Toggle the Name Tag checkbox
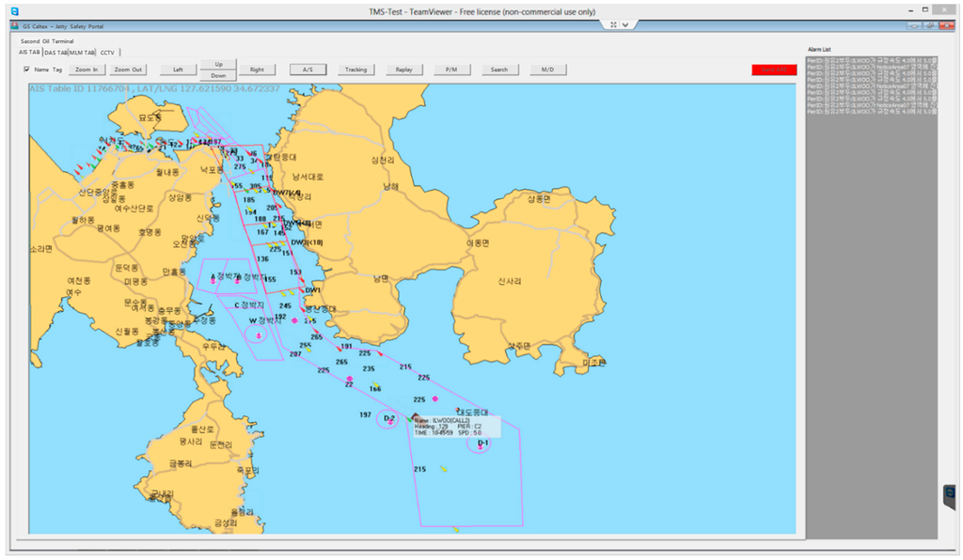963x560 pixels. 26,70
